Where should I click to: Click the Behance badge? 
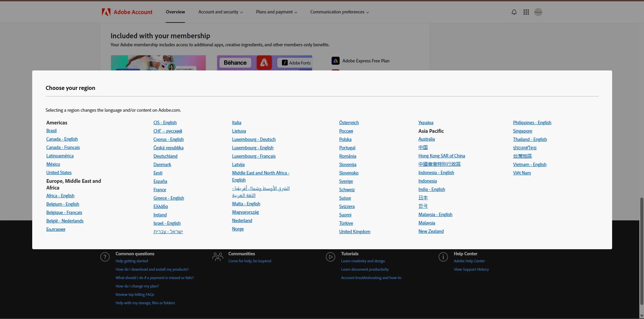tap(235, 63)
